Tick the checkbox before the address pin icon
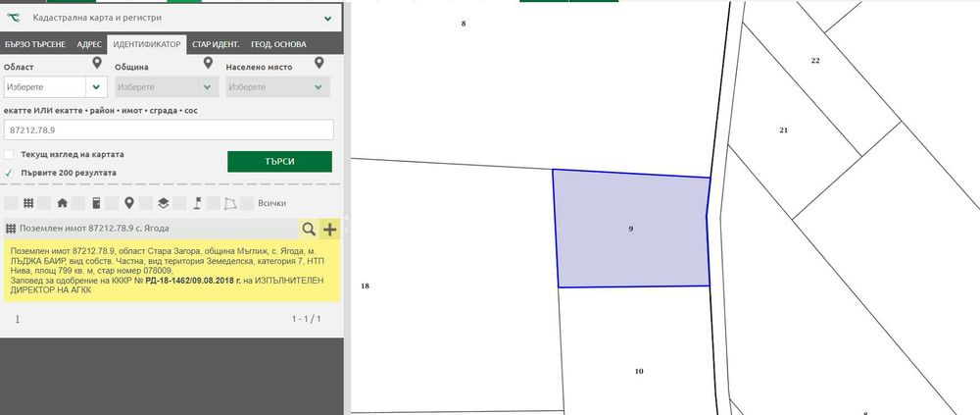Image resolution: width=980 pixels, height=415 pixels. pos(112,203)
